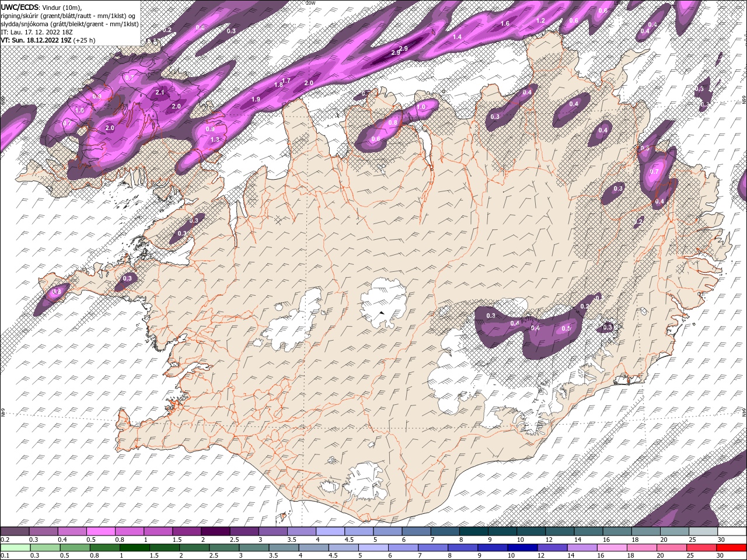Screen dimensions: 747x560
Task: Select the pale green swatch labeled 0.1
Action: click(x=15, y=547)
